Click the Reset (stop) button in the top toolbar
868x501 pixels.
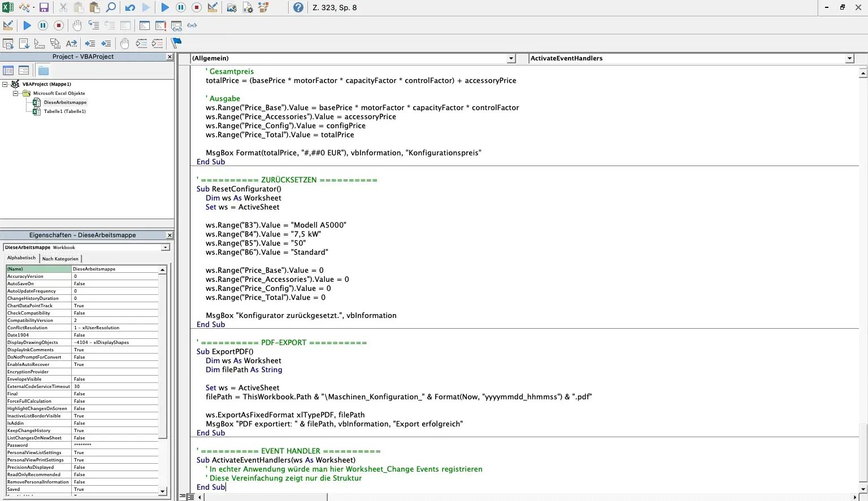197,7
